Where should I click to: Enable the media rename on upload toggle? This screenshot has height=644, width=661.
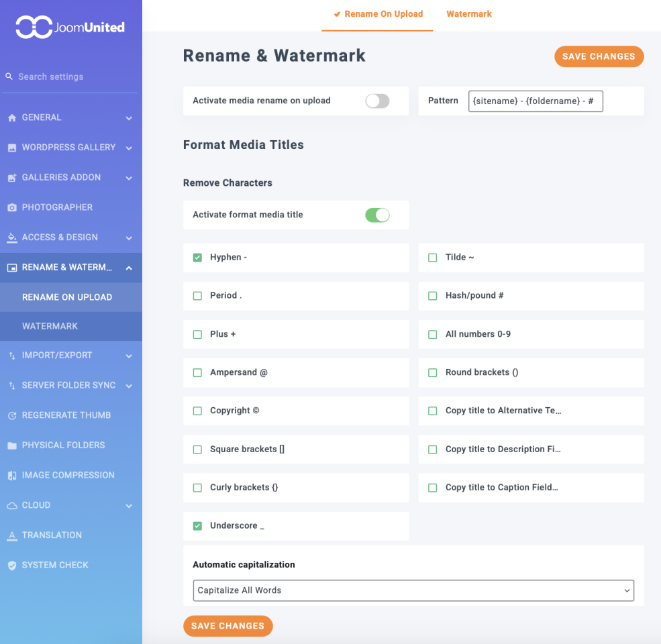(377, 101)
